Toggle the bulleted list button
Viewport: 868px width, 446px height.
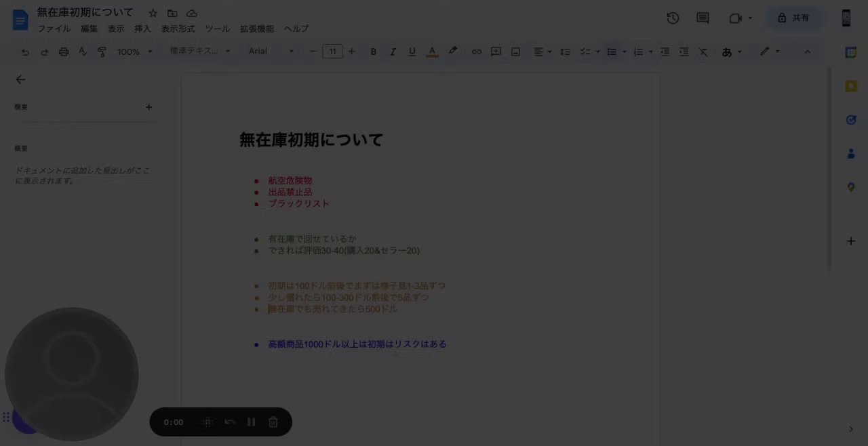[612, 52]
